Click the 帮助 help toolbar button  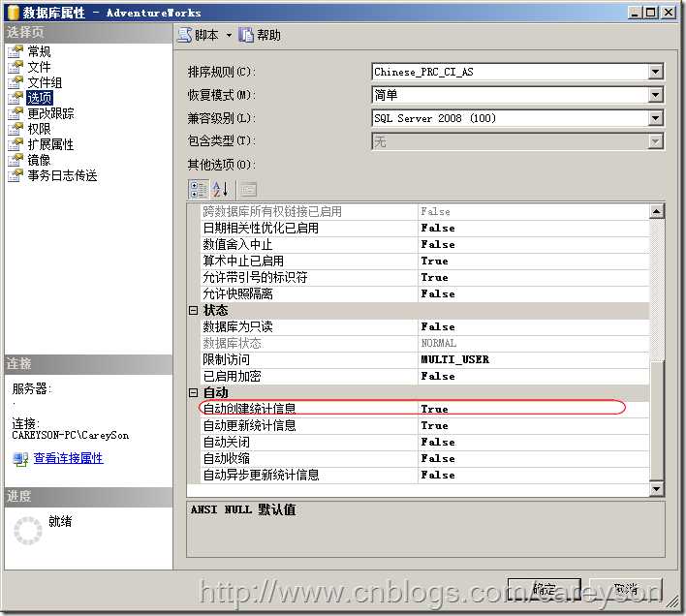[x=260, y=35]
